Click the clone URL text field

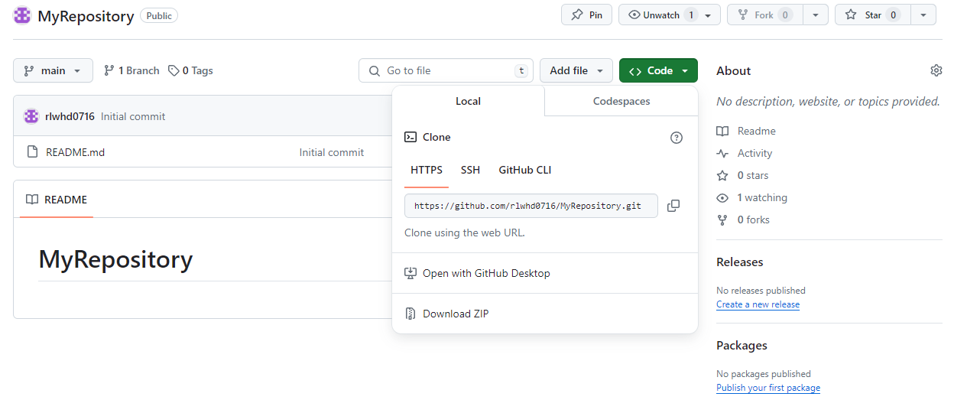[x=531, y=206]
